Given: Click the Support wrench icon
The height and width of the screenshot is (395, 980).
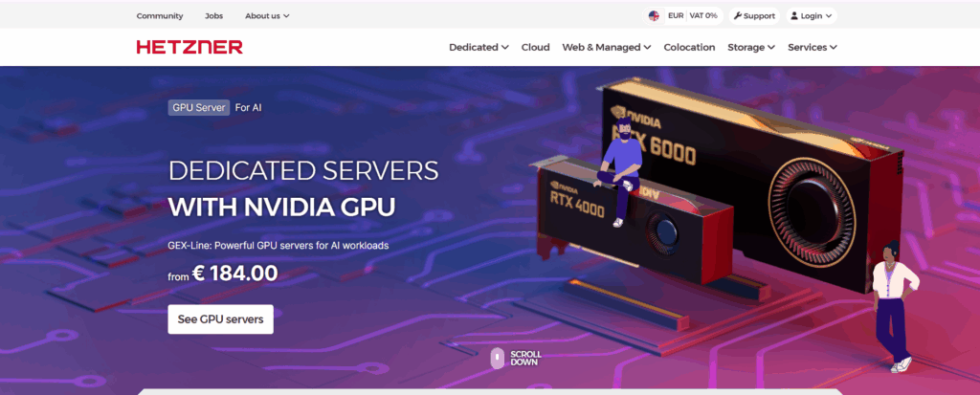Looking at the screenshot, I should click(738, 15).
